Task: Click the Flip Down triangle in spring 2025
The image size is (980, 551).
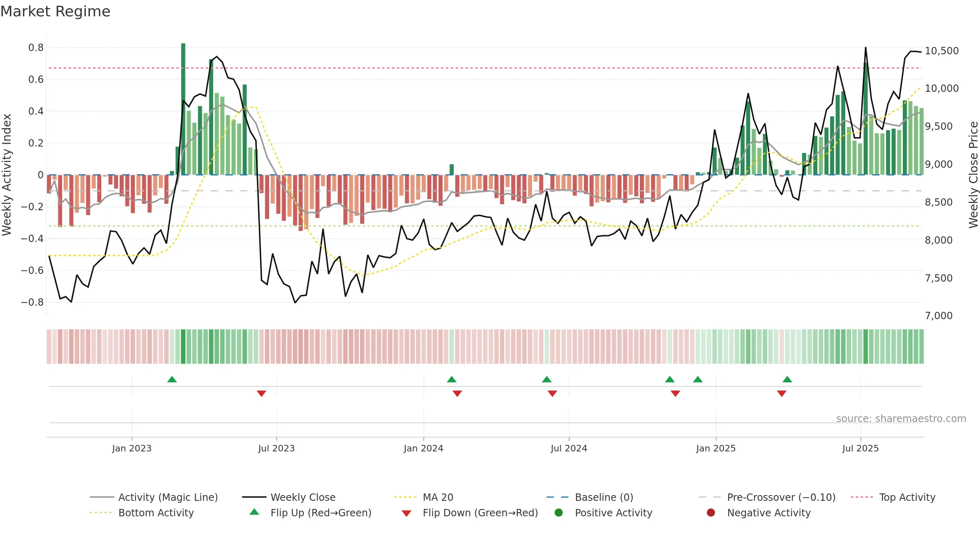Action: tap(782, 393)
